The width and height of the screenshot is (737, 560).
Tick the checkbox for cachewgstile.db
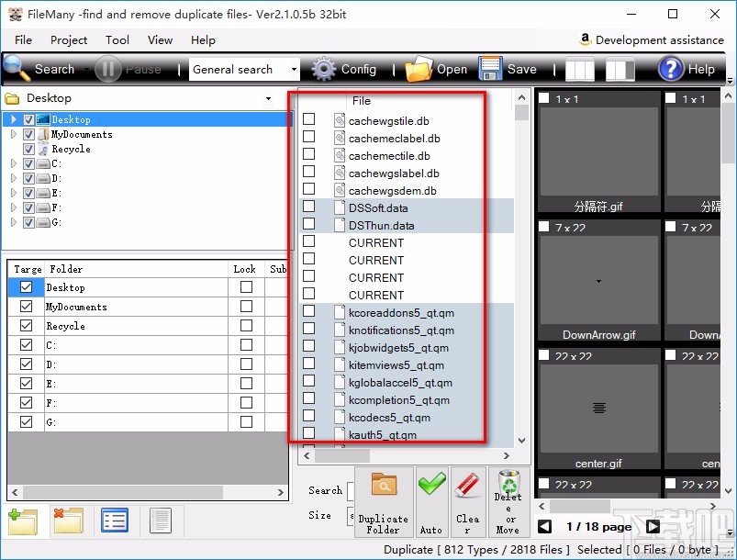(309, 120)
